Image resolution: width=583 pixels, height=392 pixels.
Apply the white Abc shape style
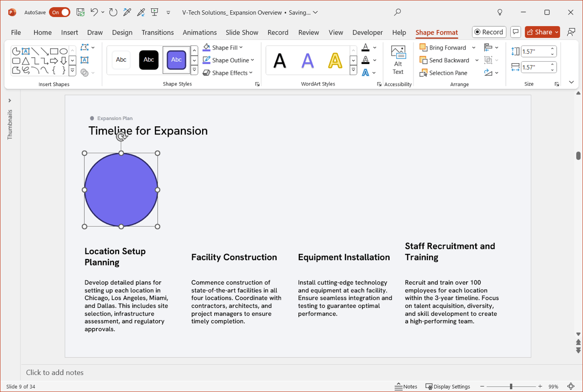tap(121, 60)
